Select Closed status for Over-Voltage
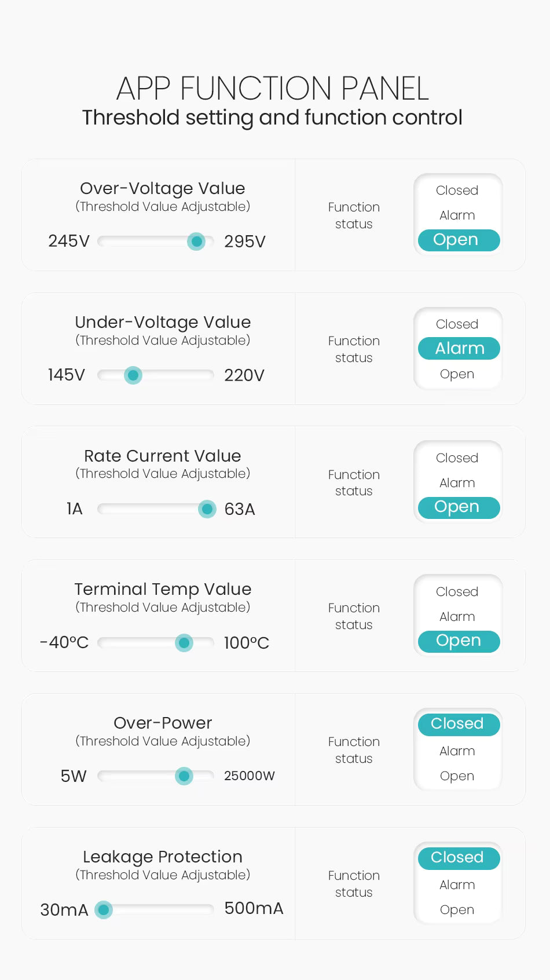 pos(457,191)
